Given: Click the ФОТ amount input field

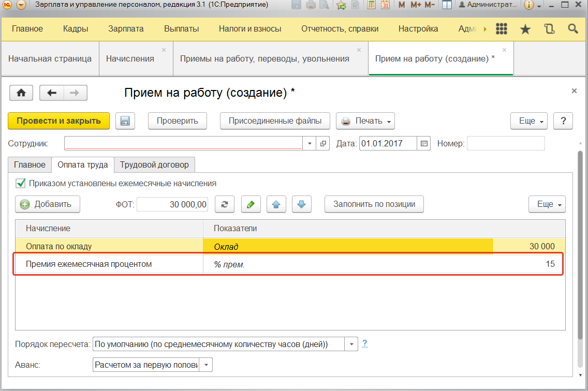Looking at the screenshot, I should click(172, 204).
